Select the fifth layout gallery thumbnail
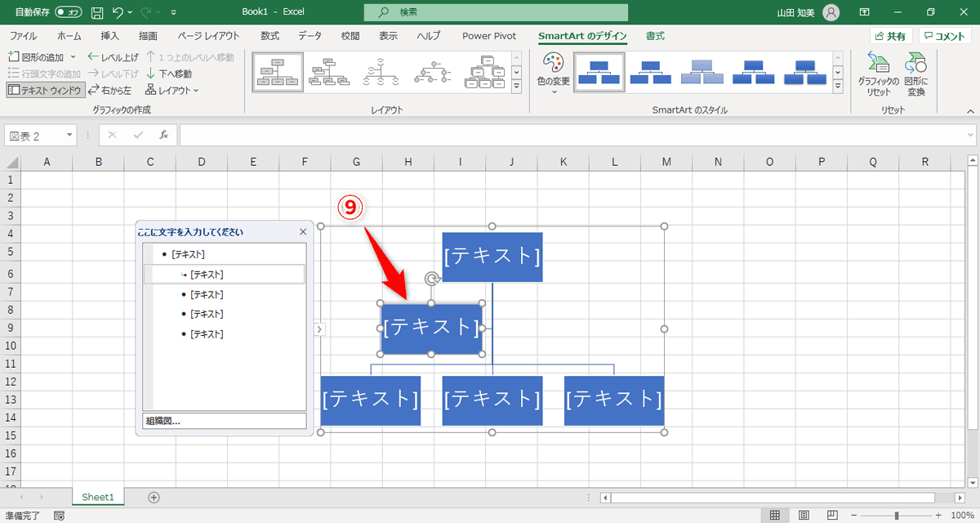This screenshot has height=523, width=980. point(484,73)
